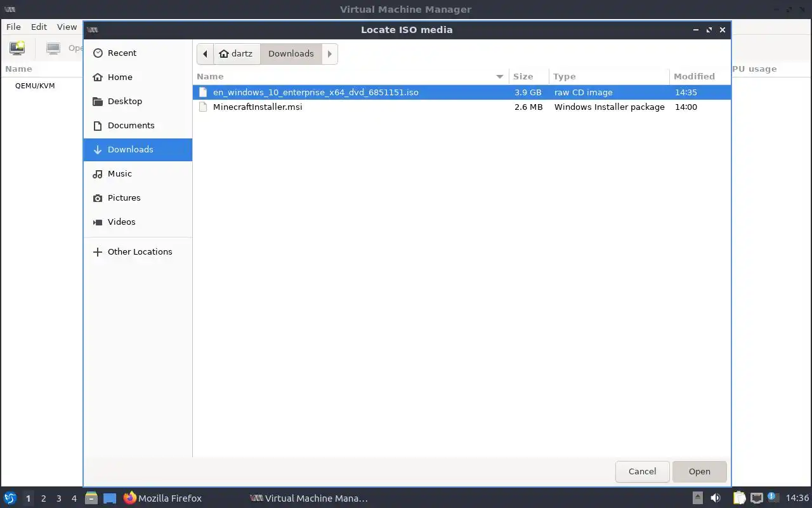812x508 pixels.
Task: Click the Windows Installer package type cell
Action: coord(610,107)
